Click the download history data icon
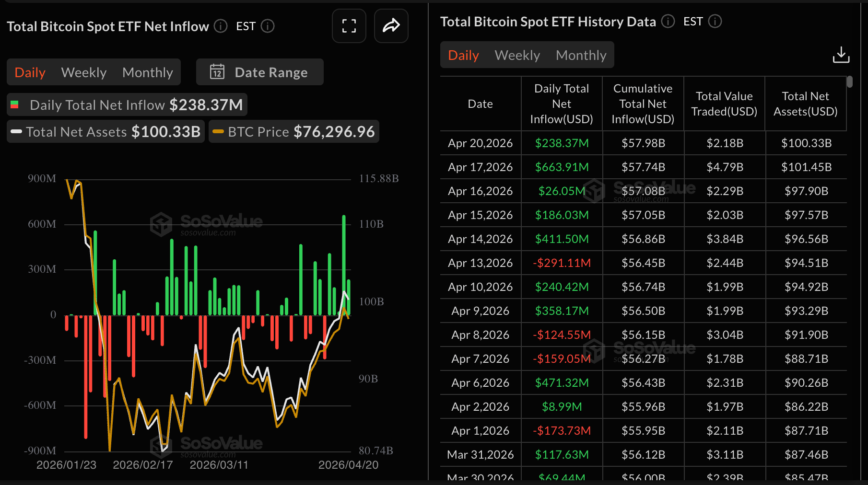Image resolution: width=868 pixels, height=485 pixels. click(841, 55)
